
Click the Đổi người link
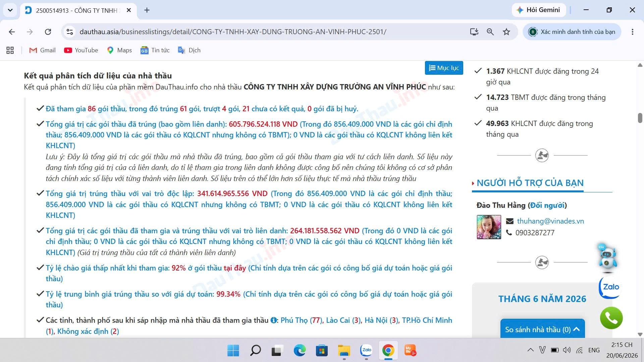547,205
